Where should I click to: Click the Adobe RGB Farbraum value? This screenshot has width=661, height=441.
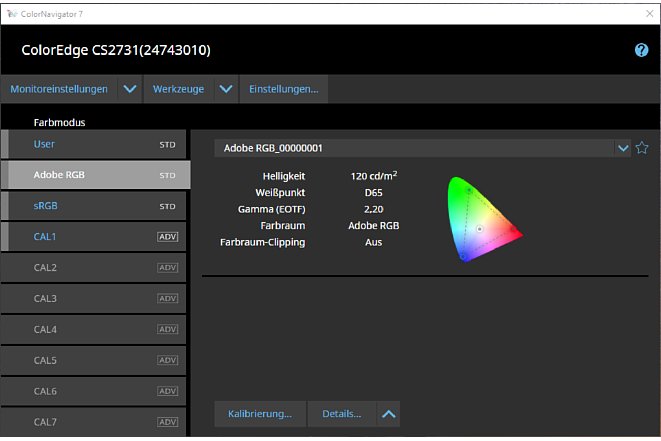pos(373,226)
